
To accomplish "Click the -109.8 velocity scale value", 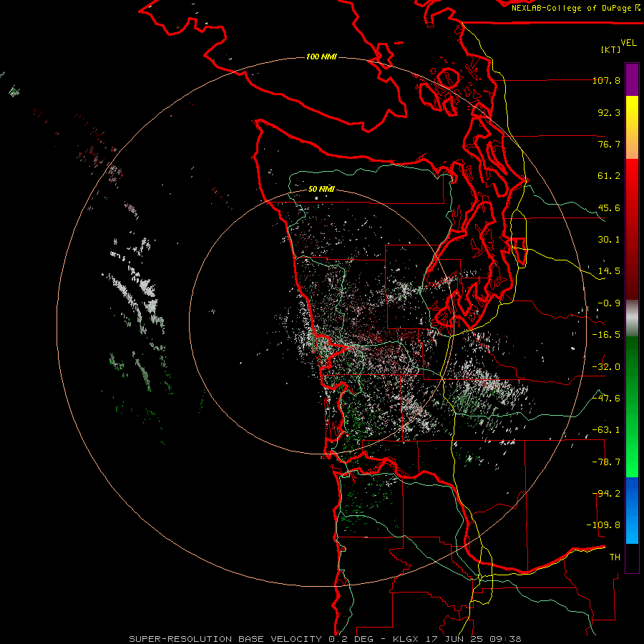I will coord(603,525).
